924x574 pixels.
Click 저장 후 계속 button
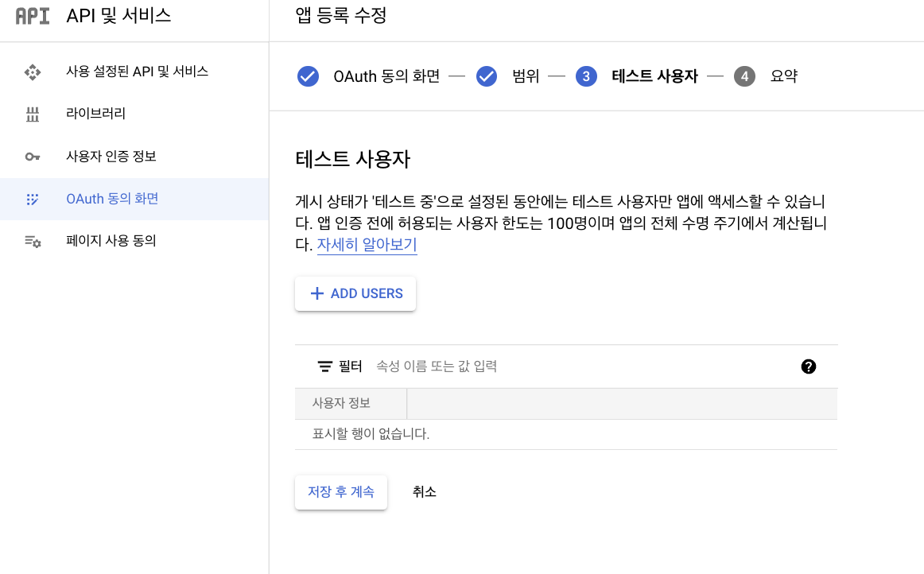pos(341,492)
